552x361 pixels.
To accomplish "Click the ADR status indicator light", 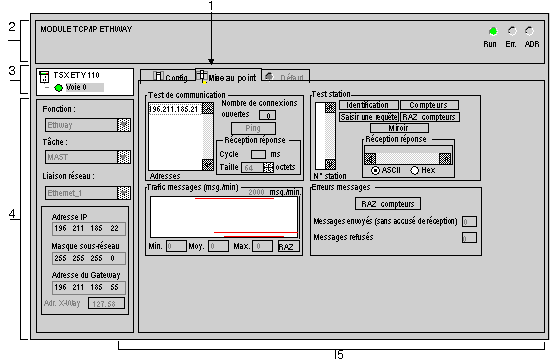I will point(529,31).
